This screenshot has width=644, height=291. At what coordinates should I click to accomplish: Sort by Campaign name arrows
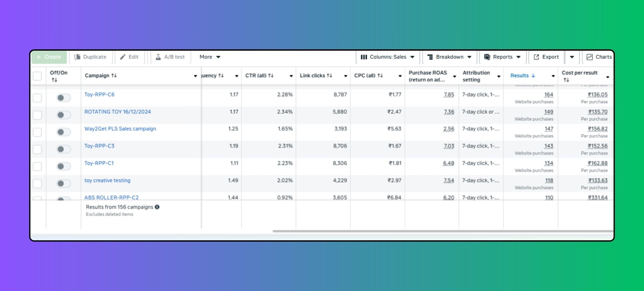coord(114,76)
